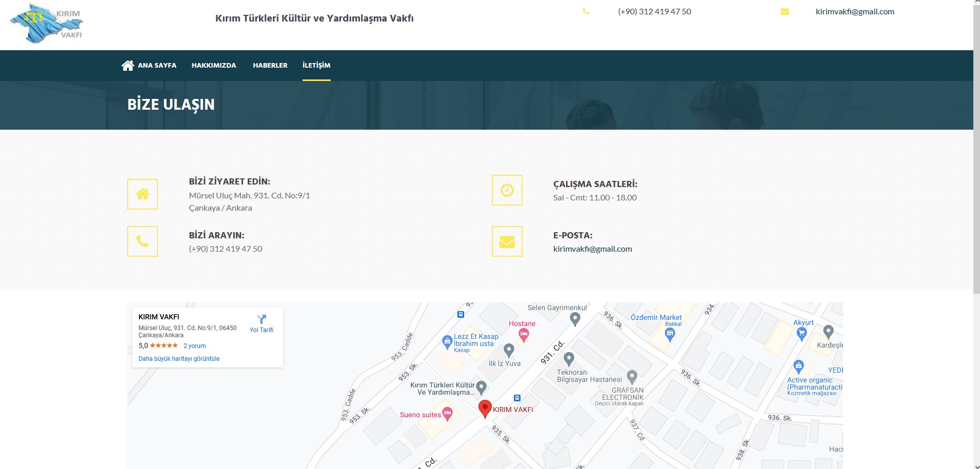Click the envelope icon box for E-Posta

coord(507,241)
